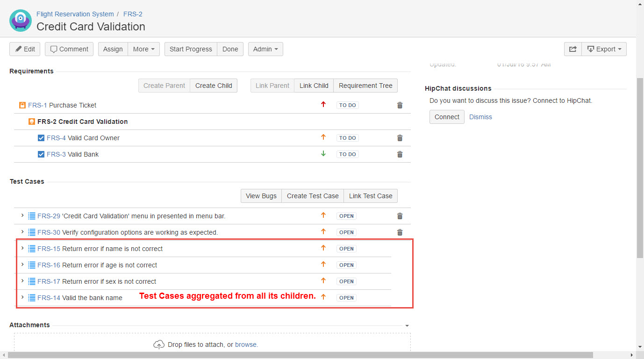Delete the FRS-1 Purchase Ticket link
Viewport: 644px width, 359px height.
[x=400, y=106]
